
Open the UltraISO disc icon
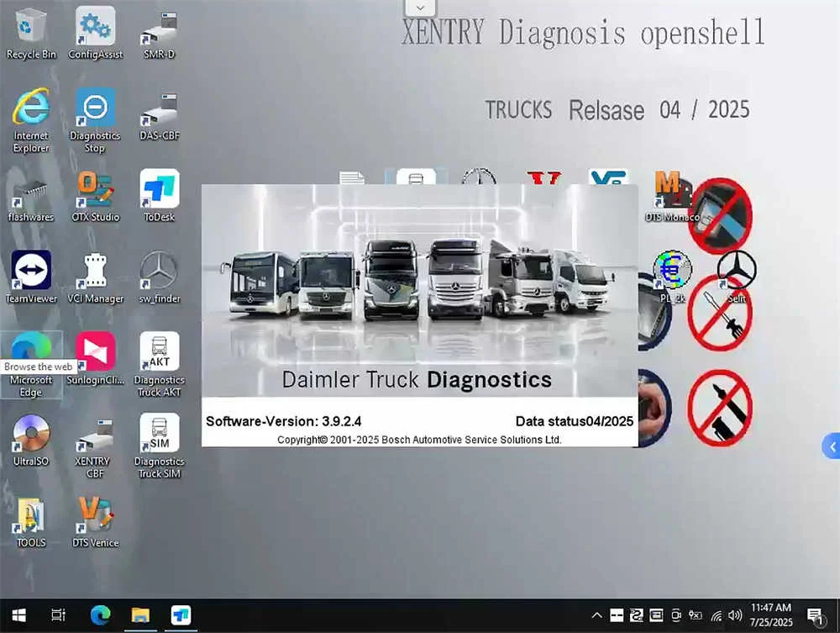[31, 440]
